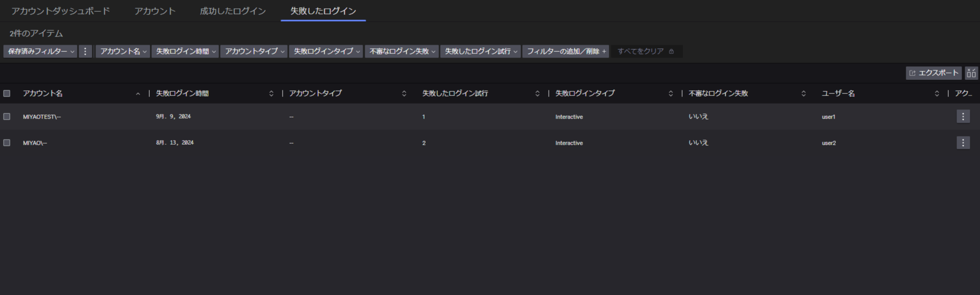The width and height of the screenshot is (980, 295).
Task: Expand the 保存済みフィルター dropdown
Action: coord(41,51)
